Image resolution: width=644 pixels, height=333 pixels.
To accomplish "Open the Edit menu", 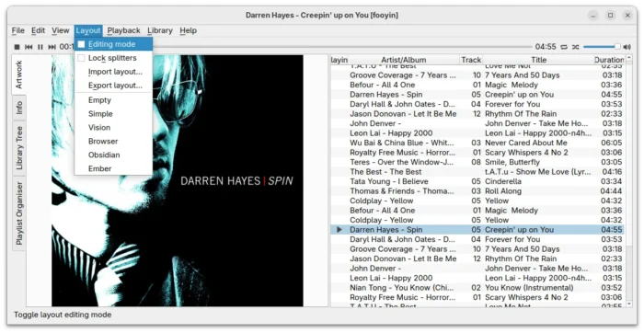I will pyautogui.click(x=39, y=30).
